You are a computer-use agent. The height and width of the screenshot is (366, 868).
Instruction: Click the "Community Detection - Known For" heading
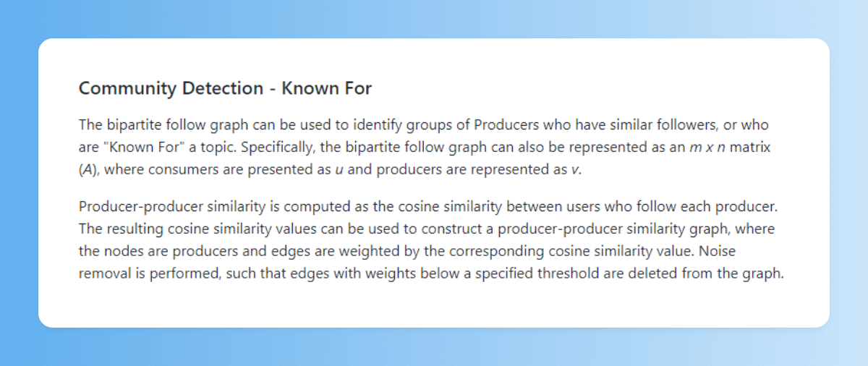225,89
